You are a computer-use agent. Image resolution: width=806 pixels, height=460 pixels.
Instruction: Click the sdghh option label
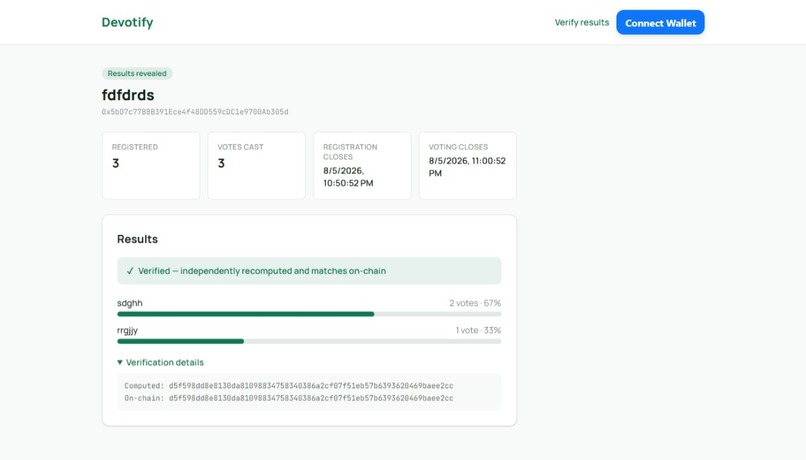[130, 303]
